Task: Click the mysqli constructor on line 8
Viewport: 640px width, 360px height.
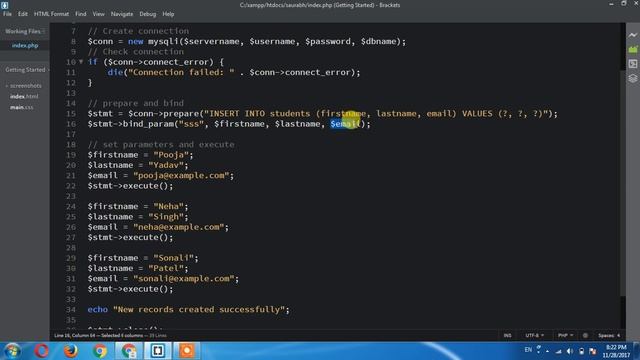Action: [163, 41]
